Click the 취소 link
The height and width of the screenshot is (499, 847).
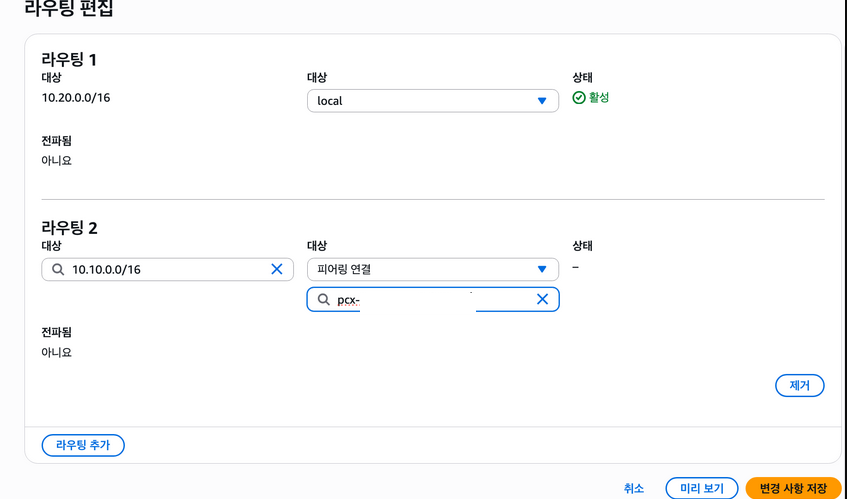click(x=634, y=488)
